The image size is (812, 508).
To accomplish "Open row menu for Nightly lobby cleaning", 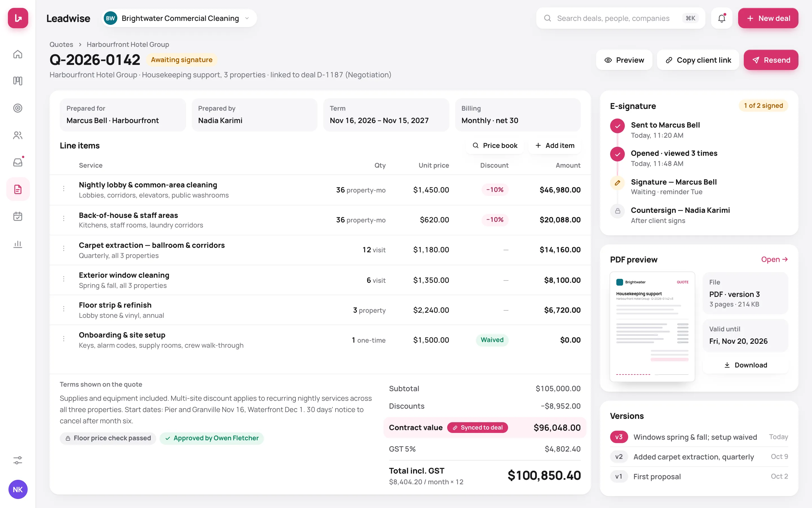I will click(64, 189).
